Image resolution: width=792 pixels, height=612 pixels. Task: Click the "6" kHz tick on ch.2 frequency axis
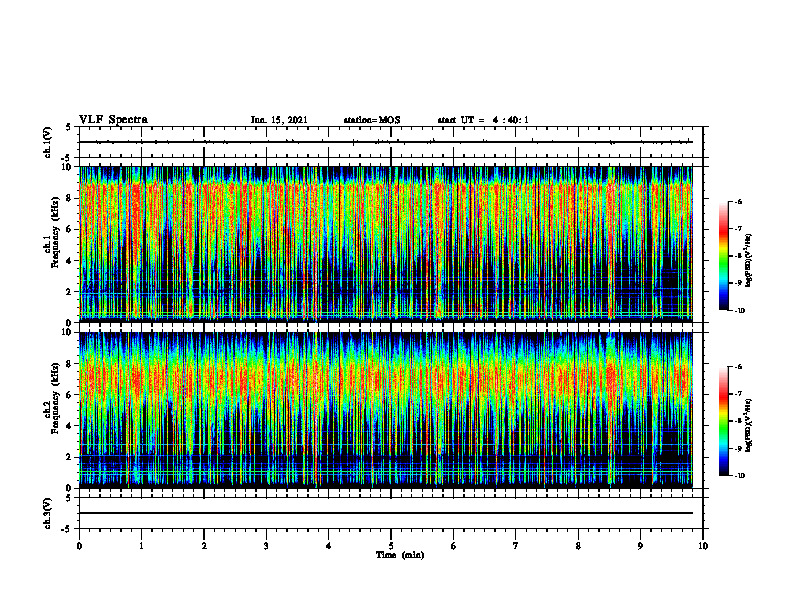[x=70, y=395]
